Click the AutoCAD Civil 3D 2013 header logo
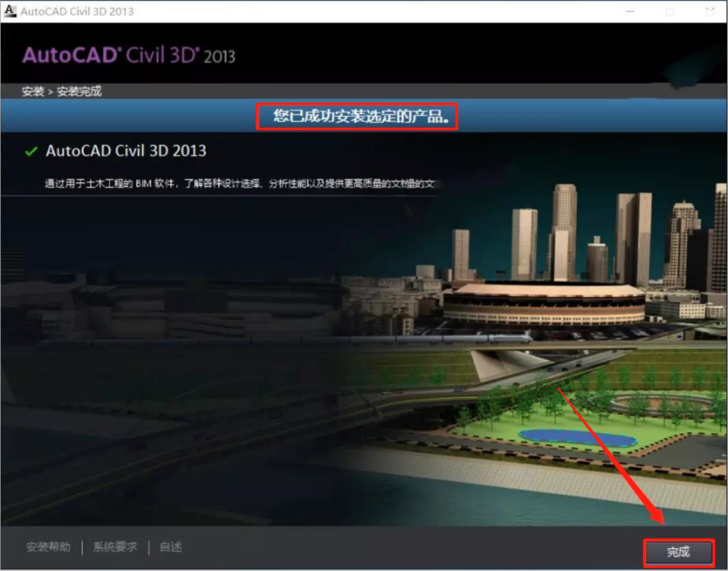 pyautogui.click(x=128, y=55)
